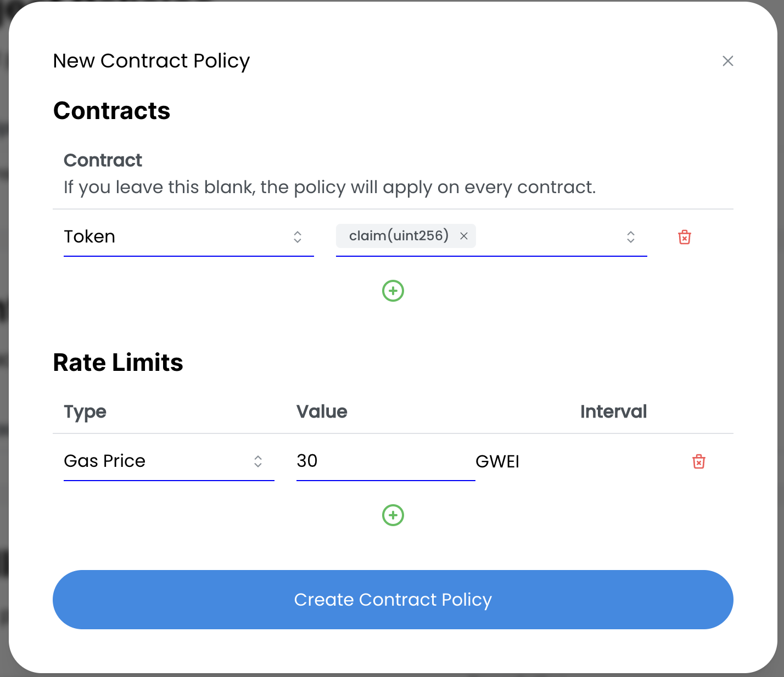Click the GWEI unit label
Viewport: 784px width, 677px height.
click(497, 462)
